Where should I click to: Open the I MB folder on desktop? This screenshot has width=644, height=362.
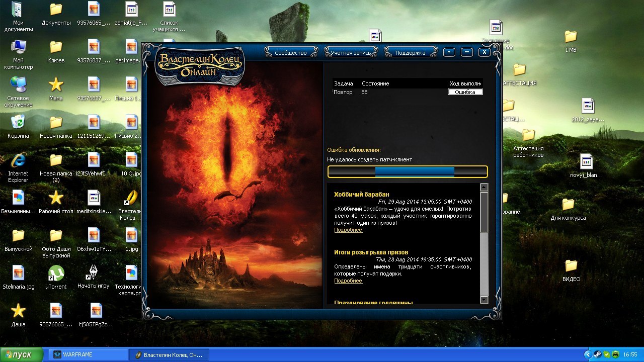click(571, 41)
